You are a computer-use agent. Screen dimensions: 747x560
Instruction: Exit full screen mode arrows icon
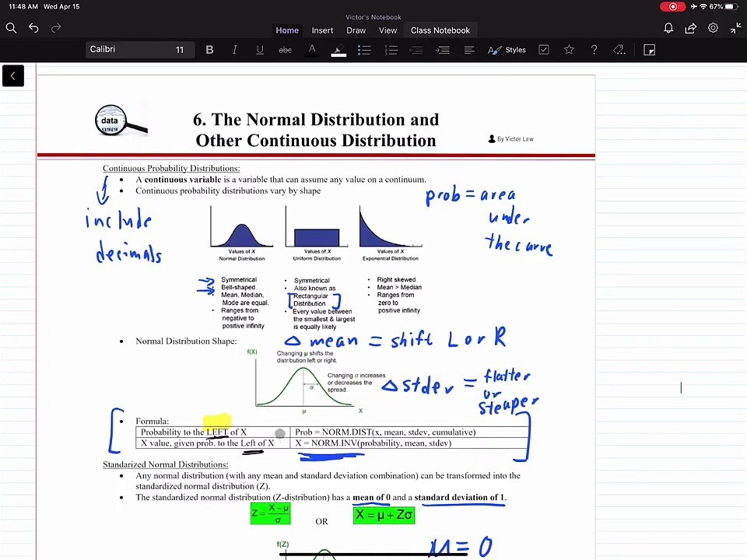click(735, 28)
